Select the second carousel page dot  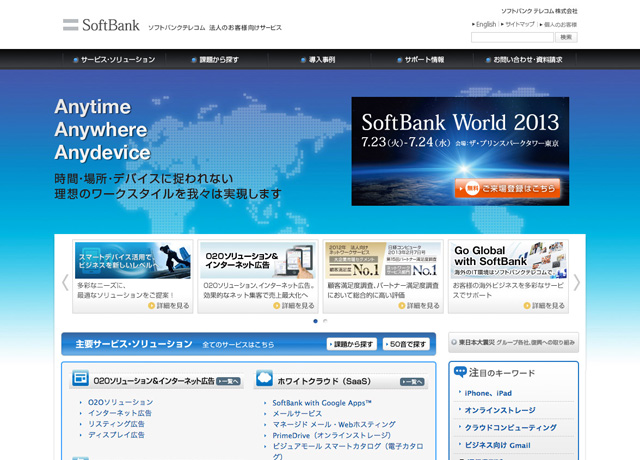(x=325, y=321)
